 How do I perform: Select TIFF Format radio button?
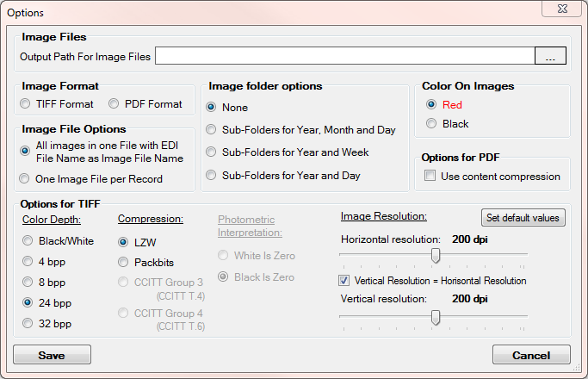click(x=27, y=104)
